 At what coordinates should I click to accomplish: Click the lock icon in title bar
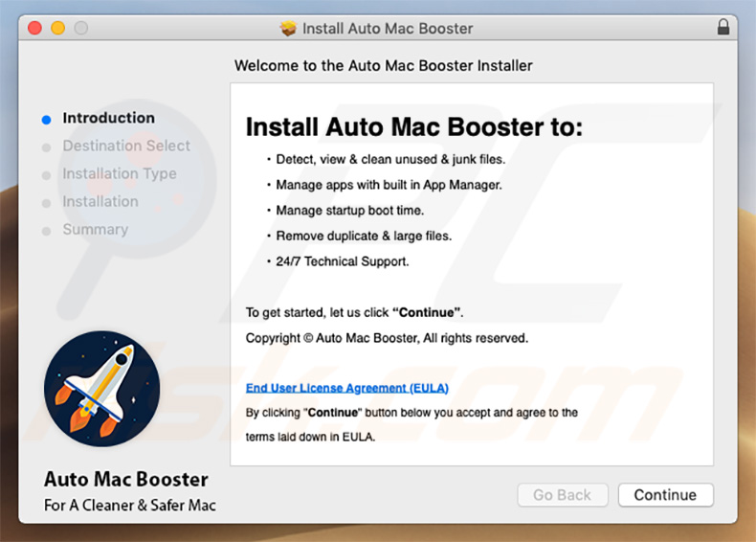tap(723, 27)
